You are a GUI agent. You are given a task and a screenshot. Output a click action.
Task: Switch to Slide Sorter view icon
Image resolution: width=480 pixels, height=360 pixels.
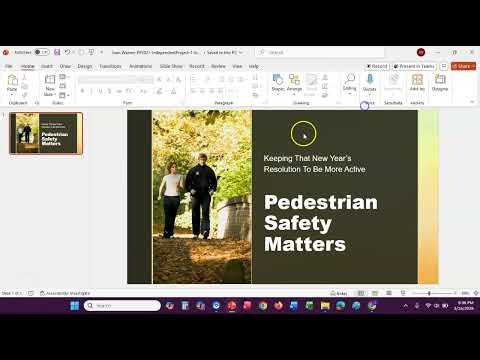click(x=375, y=293)
